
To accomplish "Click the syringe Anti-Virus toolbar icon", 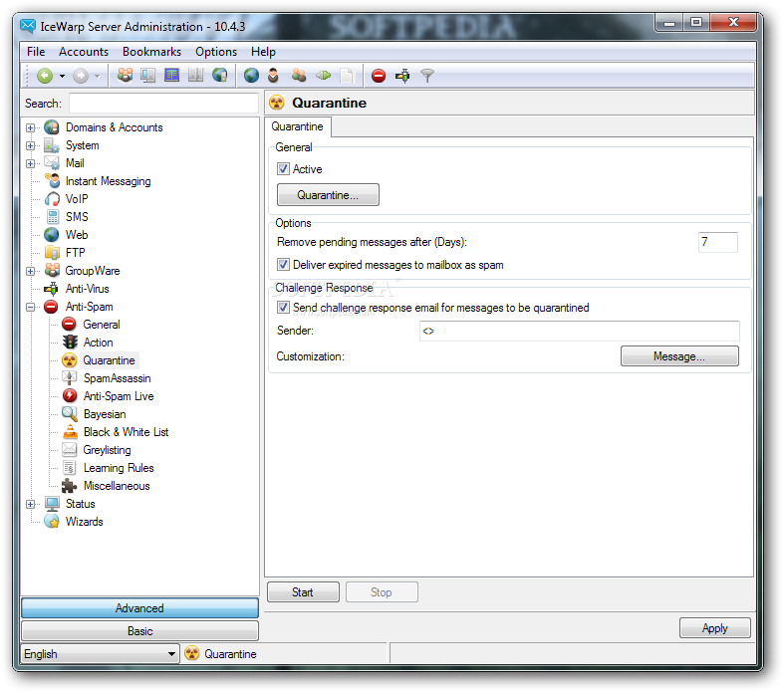I will pyautogui.click(x=402, y=76).
